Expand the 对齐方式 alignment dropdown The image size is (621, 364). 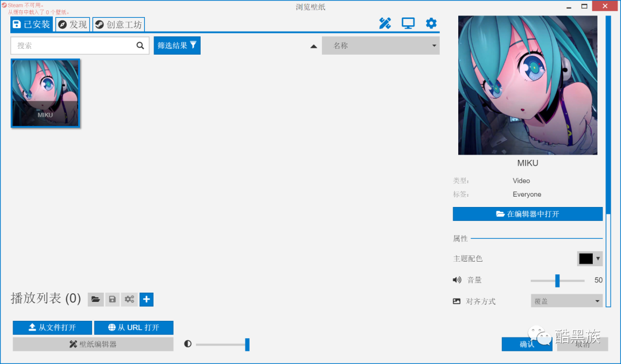click(x=567, y=301)
